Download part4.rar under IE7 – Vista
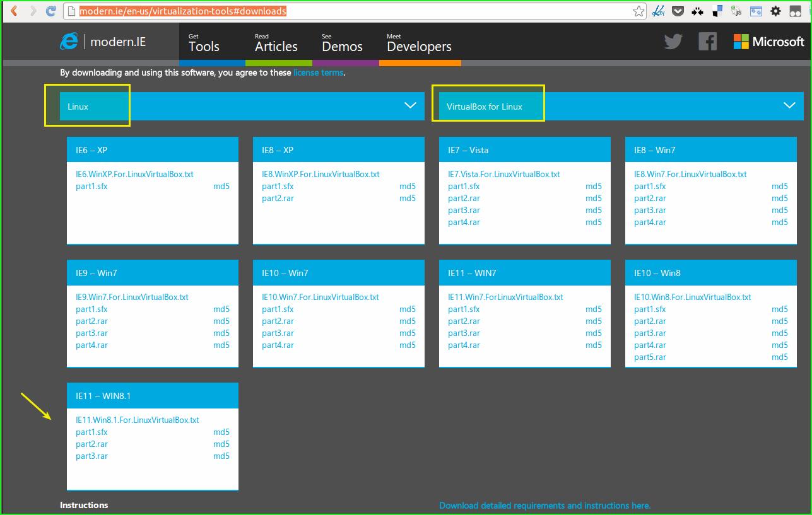Image resolution: width=812 pixels, height=515 pixels. coord(464,222)
